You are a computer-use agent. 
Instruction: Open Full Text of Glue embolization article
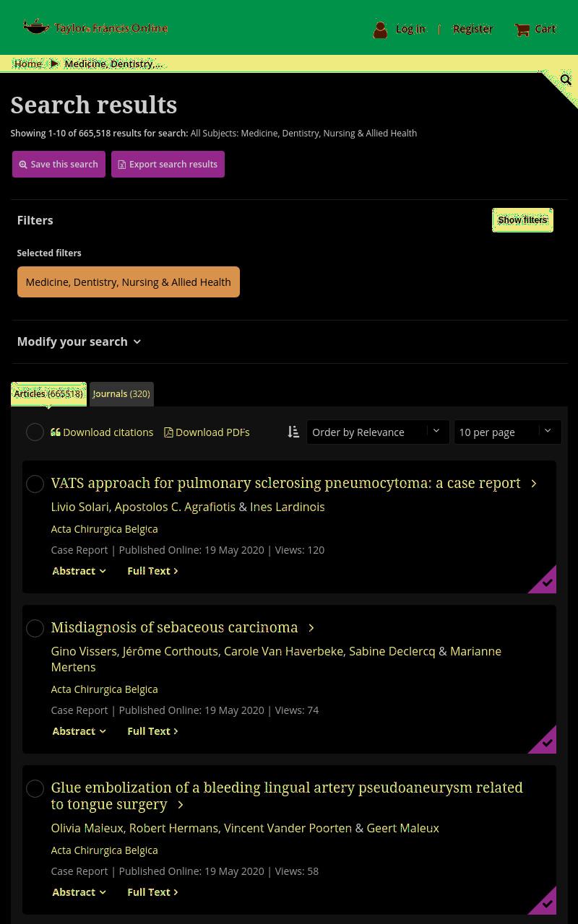[x=152, y=892]
